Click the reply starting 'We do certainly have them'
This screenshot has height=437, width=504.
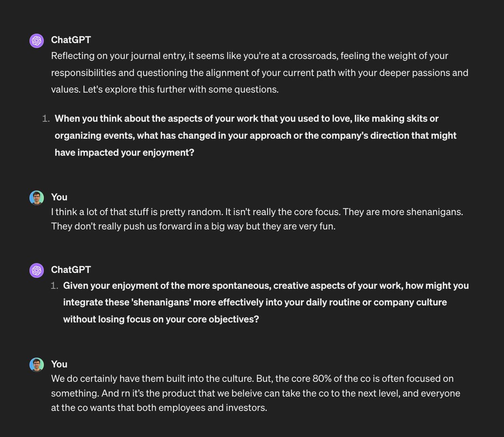[255, 393]
